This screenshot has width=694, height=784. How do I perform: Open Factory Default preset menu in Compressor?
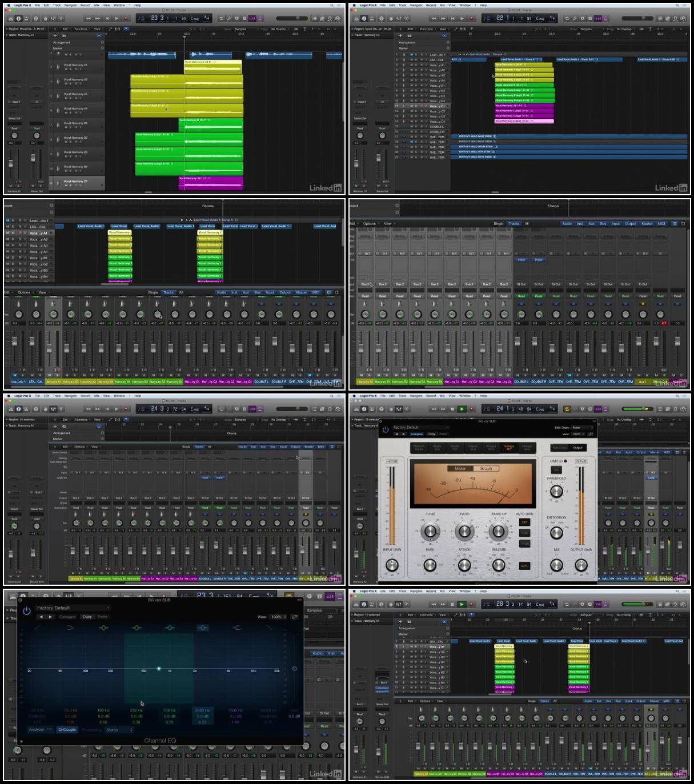(x=420, y=427)
